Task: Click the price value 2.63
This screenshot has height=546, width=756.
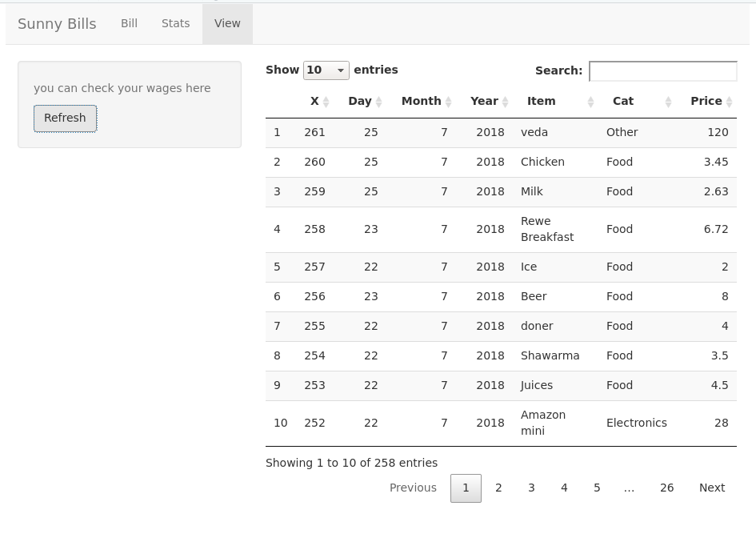Action: click(716, 191)
